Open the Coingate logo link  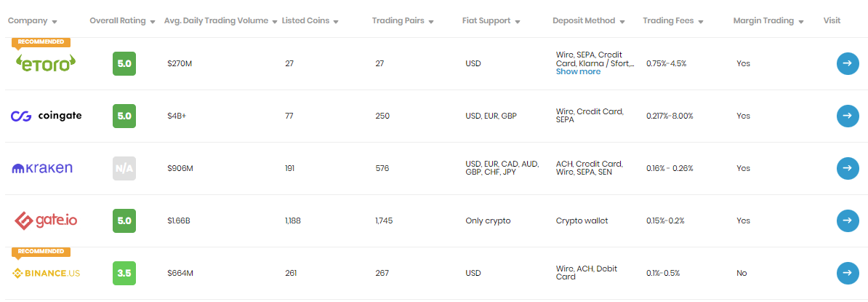(47, 116)
